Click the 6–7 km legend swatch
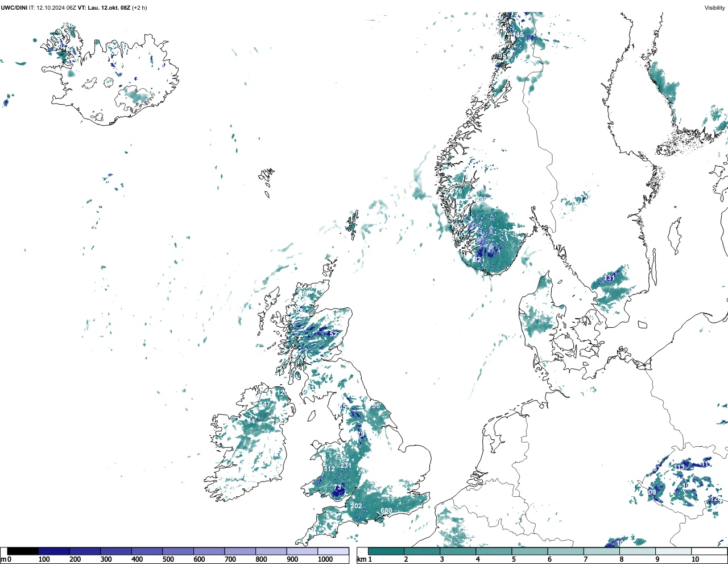The width and height of the screenshot is (728, 564). 565,551
